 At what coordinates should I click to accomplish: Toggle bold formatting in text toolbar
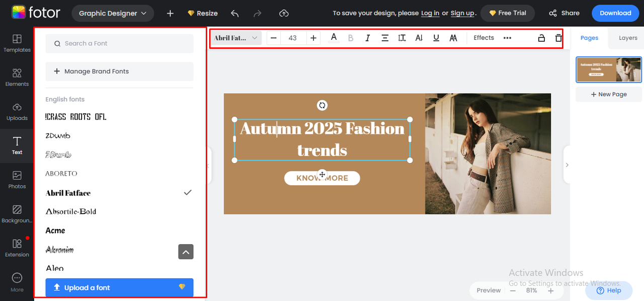pyautogui.click(x=351, y=38)
